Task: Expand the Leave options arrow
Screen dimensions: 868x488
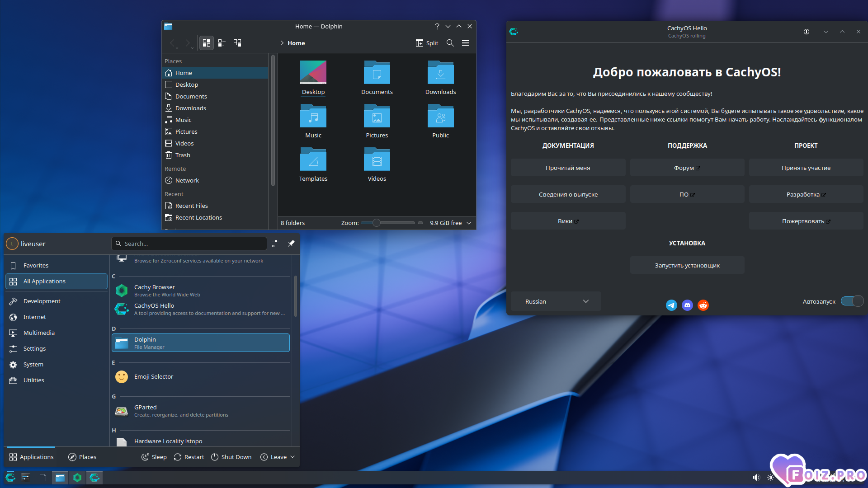Action: click(x=292, y=457)
